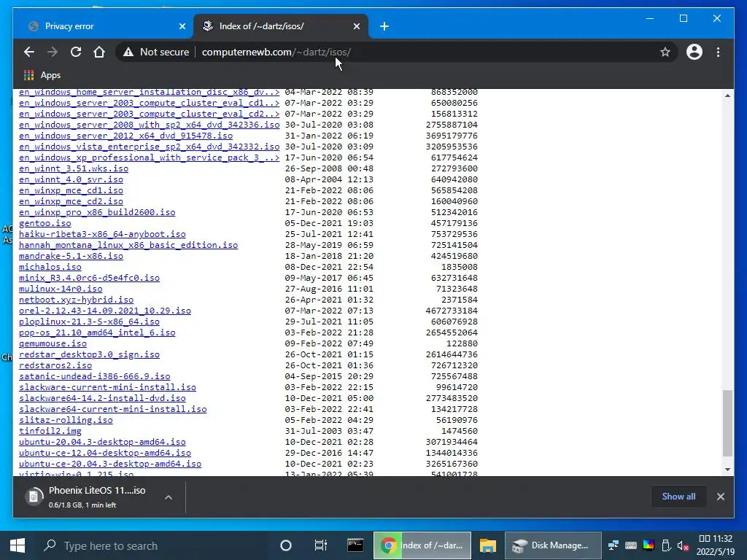Open the Command Prompt taskbar icon
The height and width of the screenshot is (560, 747).
tap(355, 545)
